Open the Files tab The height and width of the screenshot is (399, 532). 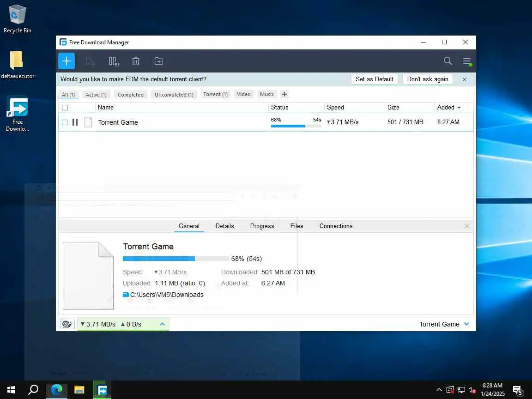[296, 226]
